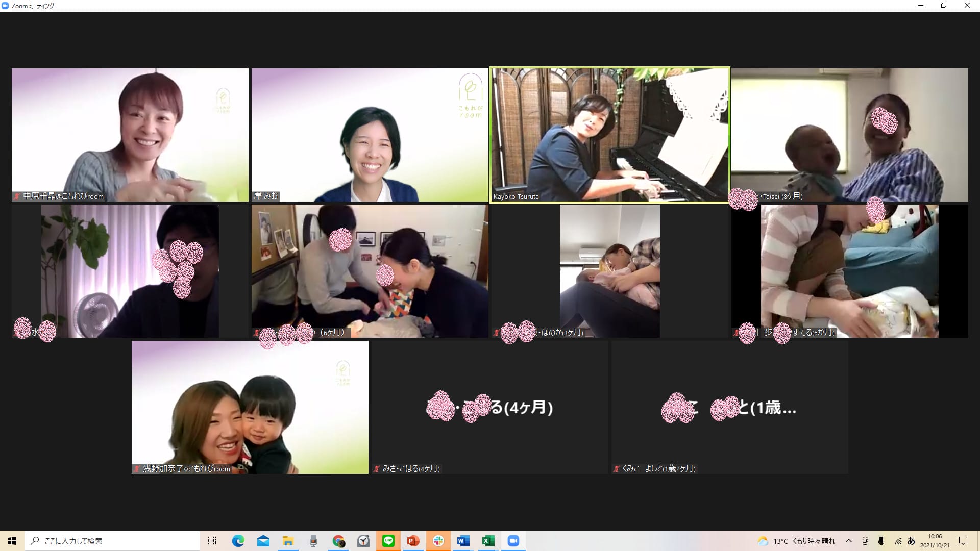980x551 pixels.
Task: Open Slack from the taskbar
Action: point(438,541)
